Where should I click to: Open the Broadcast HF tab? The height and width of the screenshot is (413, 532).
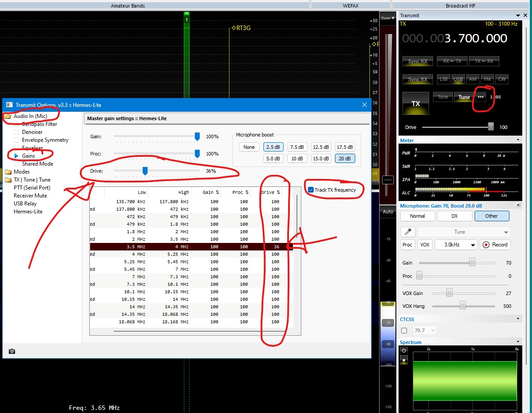(x=461, y=6)
